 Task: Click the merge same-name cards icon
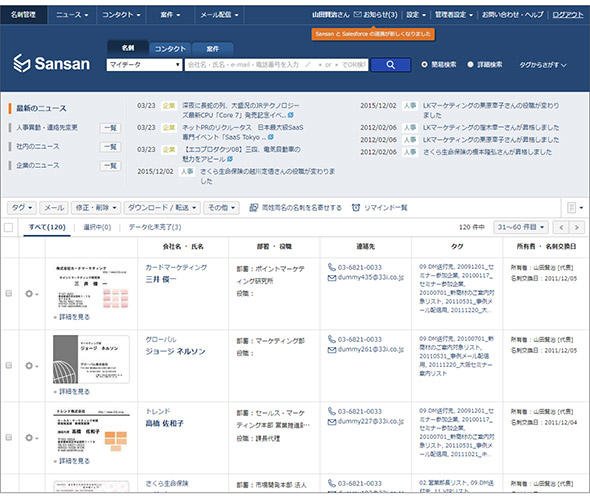[x=254, y=207]
